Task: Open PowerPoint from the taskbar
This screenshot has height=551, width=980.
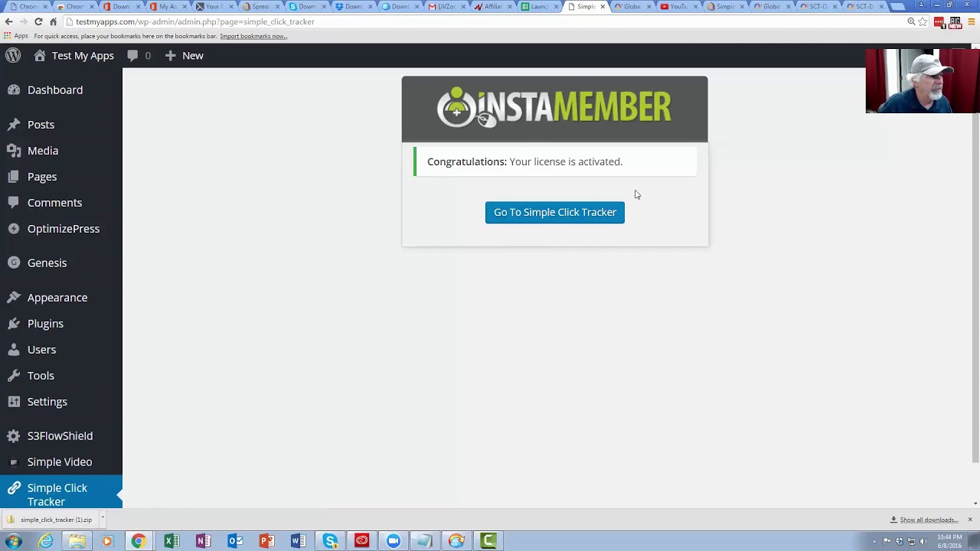Action: pos(266,541)
